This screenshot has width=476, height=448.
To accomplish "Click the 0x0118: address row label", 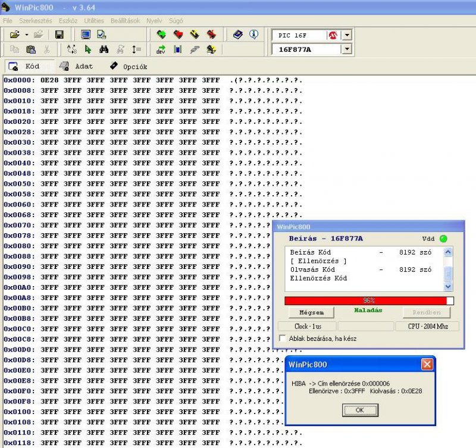I will (20, 443).
